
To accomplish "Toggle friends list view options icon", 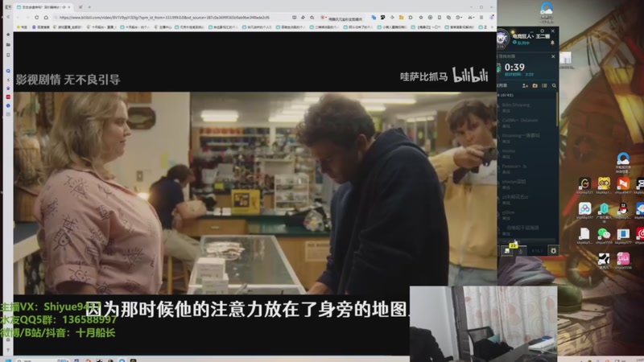I will 544,86.
